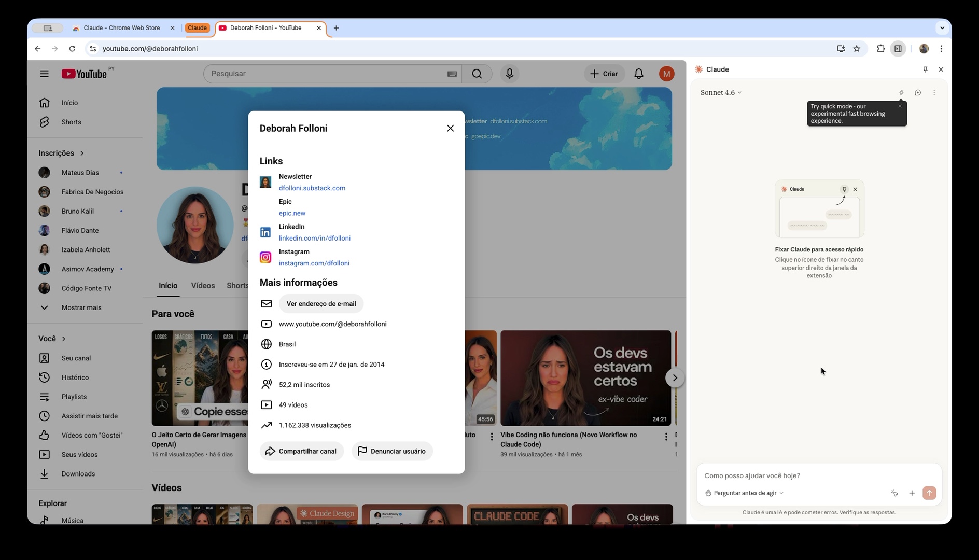The width and height of the screenshot is (979, 560).
Task: Open the Chrome extensions puzzle menu
Action: (880, 49)
